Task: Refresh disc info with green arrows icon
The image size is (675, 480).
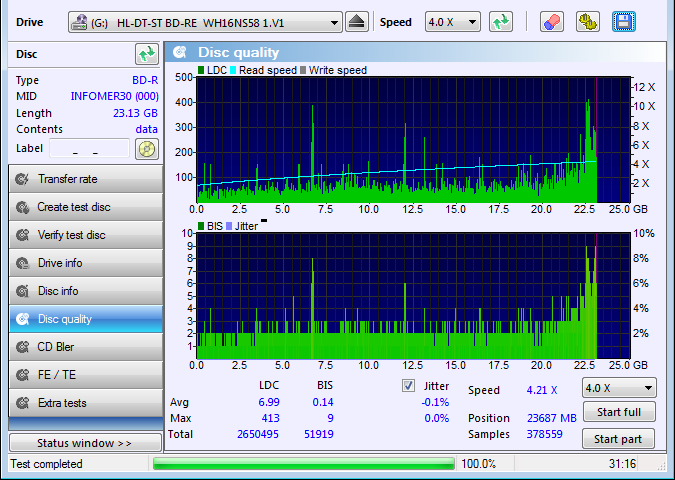Action: (147, 54)
